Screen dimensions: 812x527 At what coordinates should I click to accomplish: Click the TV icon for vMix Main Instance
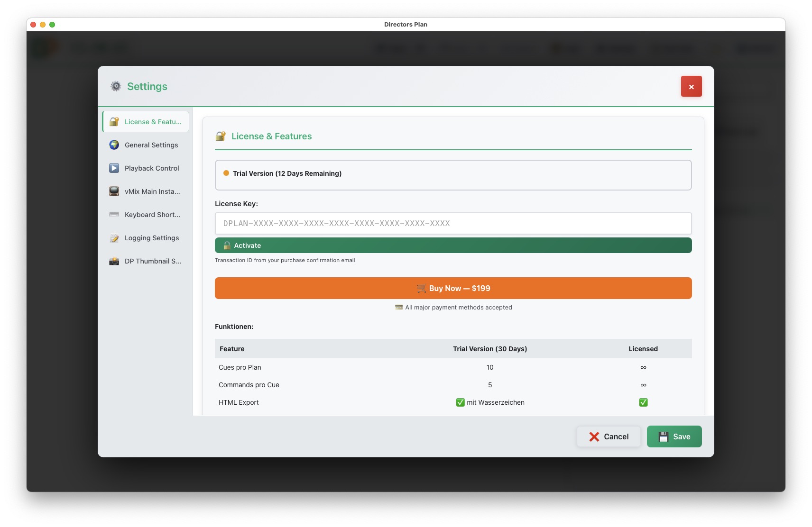pyautogui.click(x=114, y=191)
